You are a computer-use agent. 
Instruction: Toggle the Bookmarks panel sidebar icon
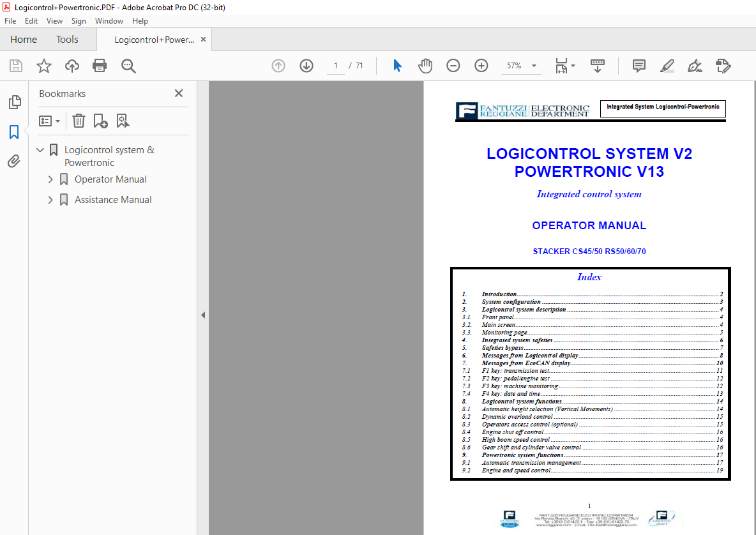(14, 132)
